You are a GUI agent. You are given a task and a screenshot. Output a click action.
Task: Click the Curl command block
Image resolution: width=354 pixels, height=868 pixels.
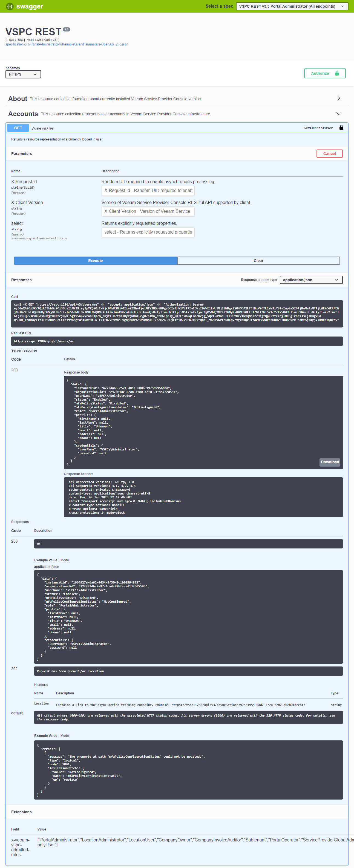coord(177,314)
